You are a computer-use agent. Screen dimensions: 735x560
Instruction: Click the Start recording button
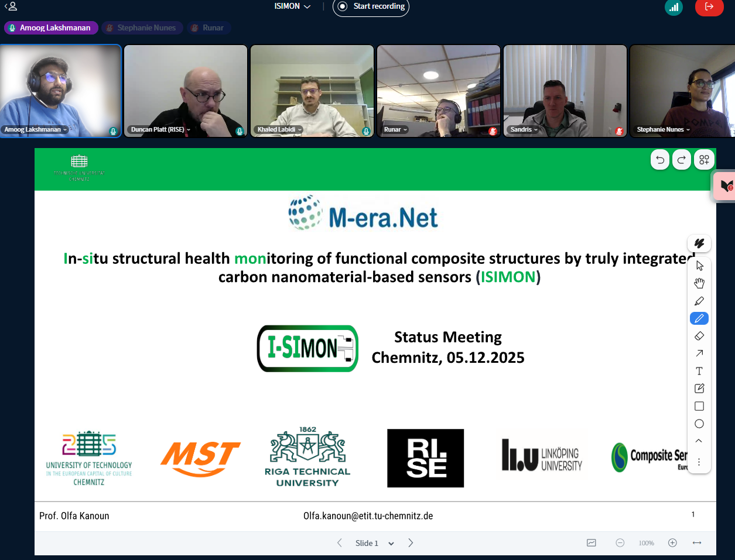[x=371, y=6]
